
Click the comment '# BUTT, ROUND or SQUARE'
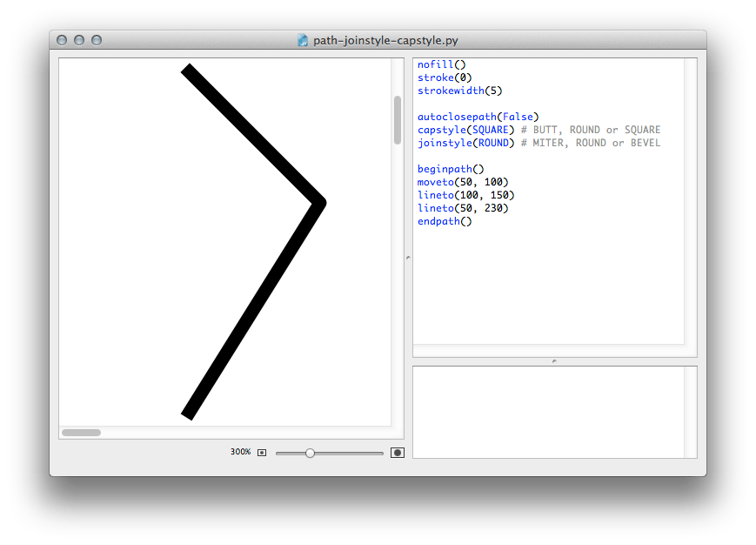591,130
